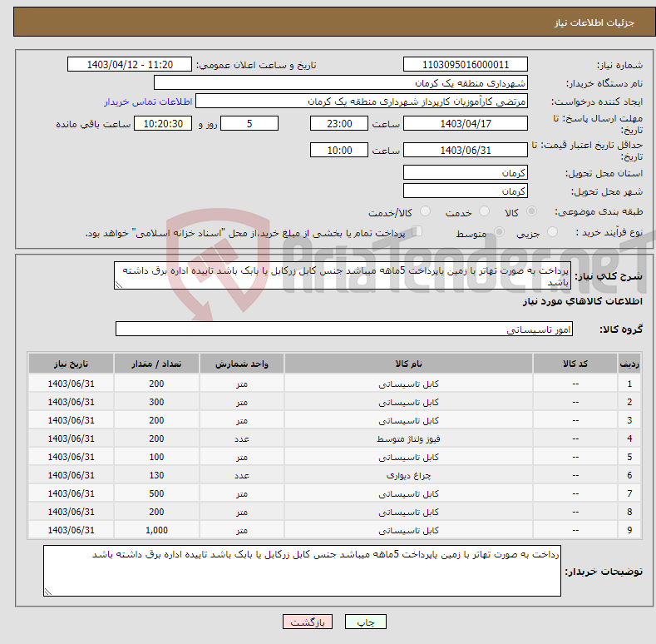Screen dimensions: 656x644
Task: Click the تعداد / مقدار column header
Action: click(156, 364)
